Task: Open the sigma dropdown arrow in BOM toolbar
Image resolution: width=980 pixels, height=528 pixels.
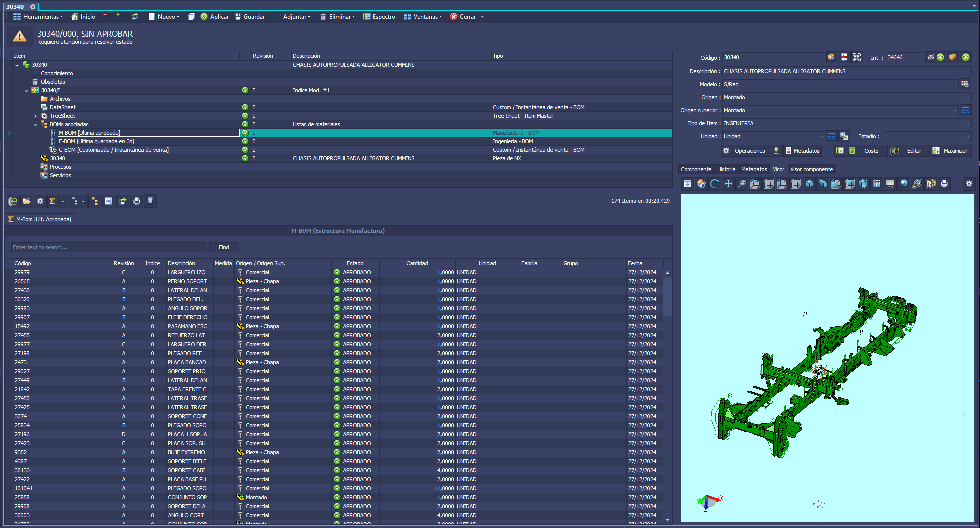Action: [x=63, y=201]
